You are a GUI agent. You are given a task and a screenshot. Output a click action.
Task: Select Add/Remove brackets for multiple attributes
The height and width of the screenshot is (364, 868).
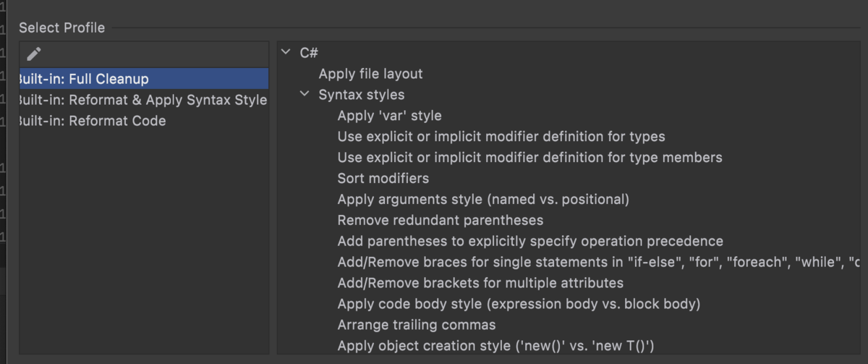[480, 283]
